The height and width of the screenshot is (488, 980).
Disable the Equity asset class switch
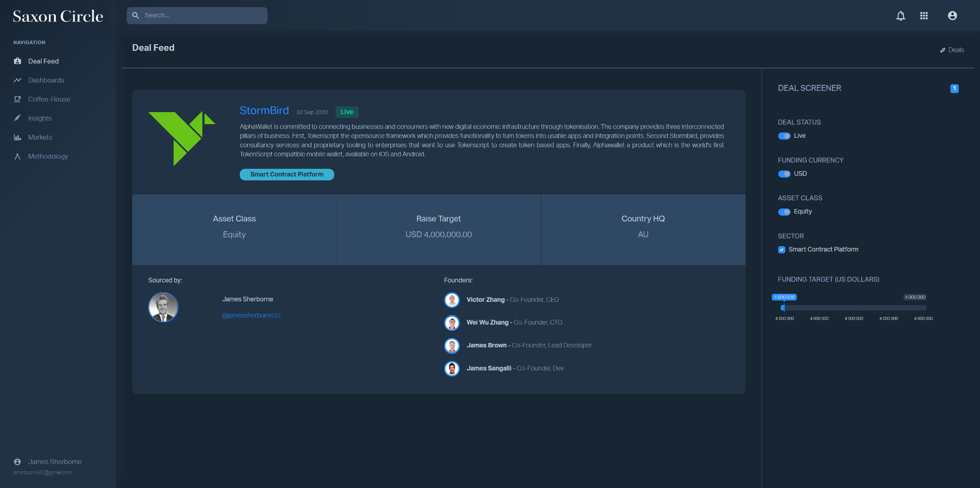[x=784, y=212]
